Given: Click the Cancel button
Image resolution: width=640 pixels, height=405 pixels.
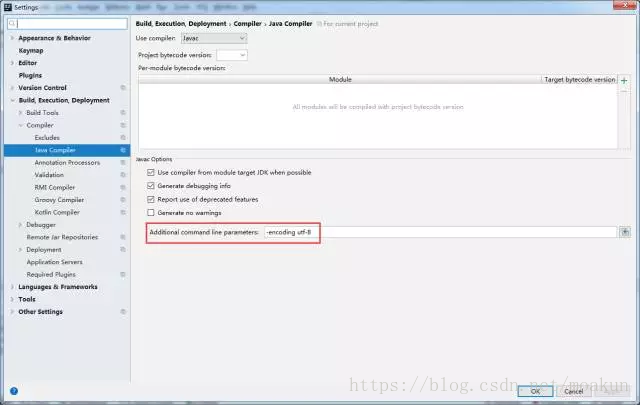Looking at the screenshot, I should tap(573, 391).
